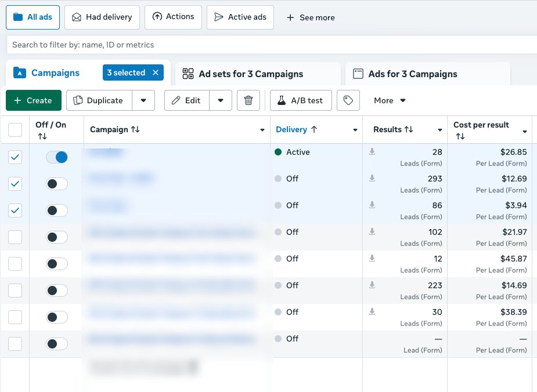The height and width of the screenshot is (392, 537).
Task: Click the green Create button
Action: (x=34, y=100)
